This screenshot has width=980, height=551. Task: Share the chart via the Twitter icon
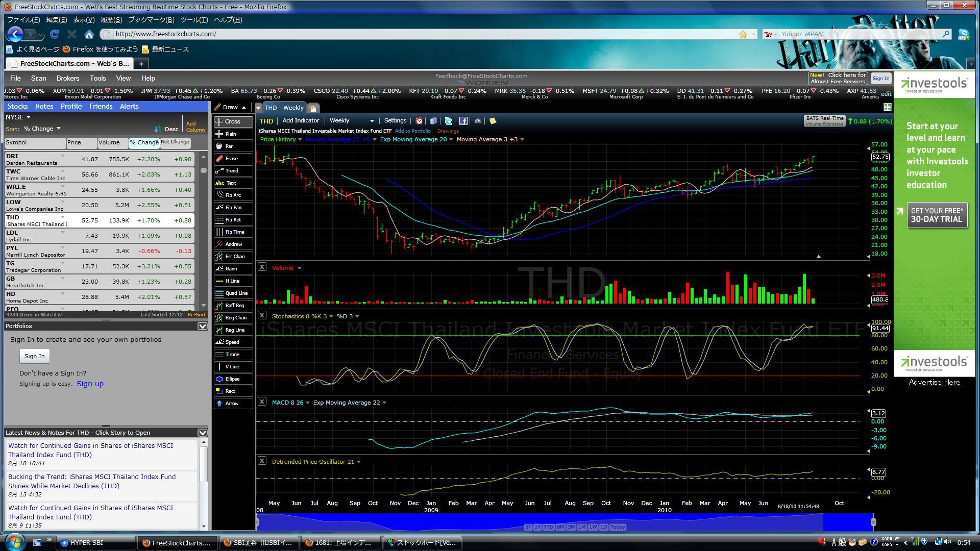[448, 121]
